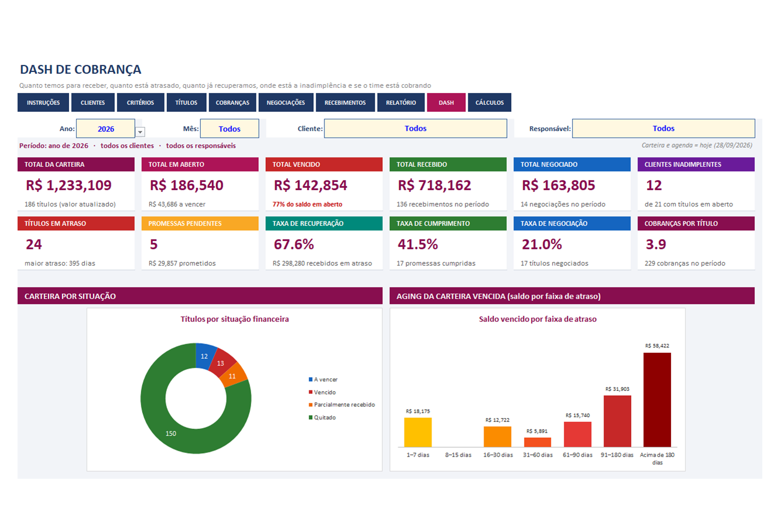Image resolution: width=774 pixels, height=532 pixels.
Task: Click the 'R$ 31,903' data label
Action: click(x=617, y=389)
